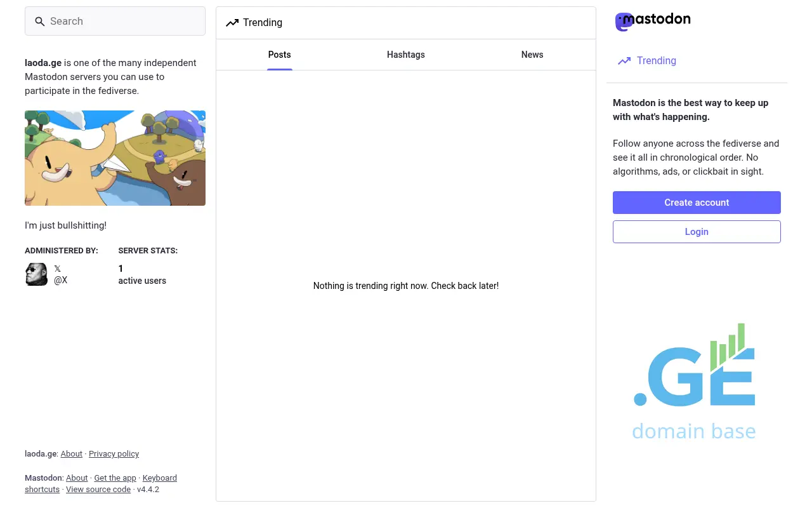Click the trending icon in right navigation
The height and width of the screenshot is (508, 812).
coord(624,61)
